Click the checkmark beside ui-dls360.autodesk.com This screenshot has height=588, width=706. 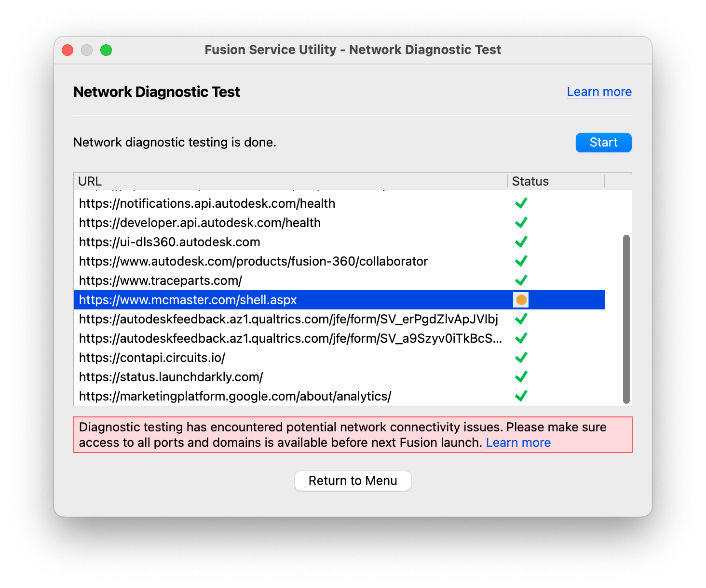coord(521,241)
